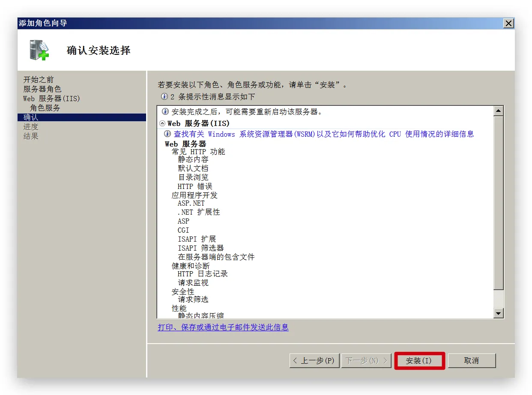The height and width of the screenshot is (395, 532).
Task: Click the info icon beside WSRM link
Action: [167, 134]
